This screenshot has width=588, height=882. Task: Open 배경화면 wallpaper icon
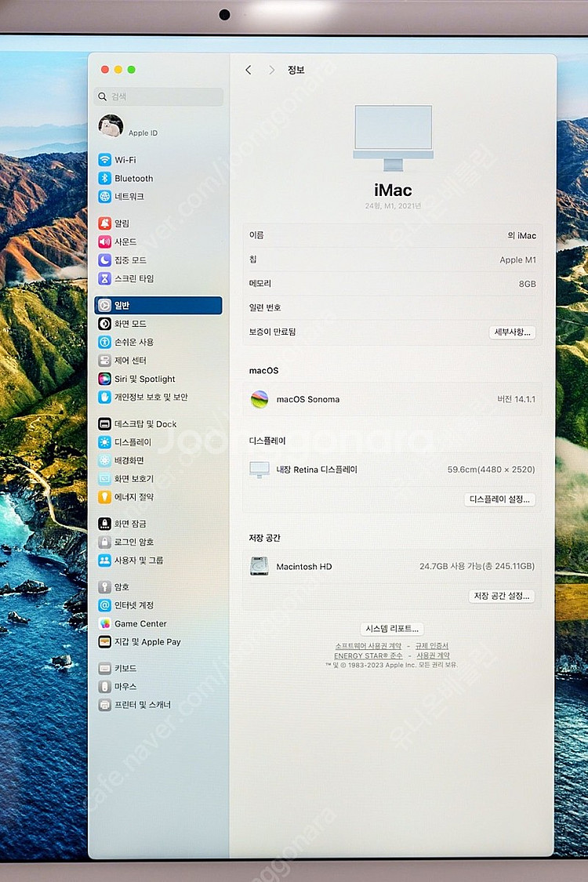104,461
